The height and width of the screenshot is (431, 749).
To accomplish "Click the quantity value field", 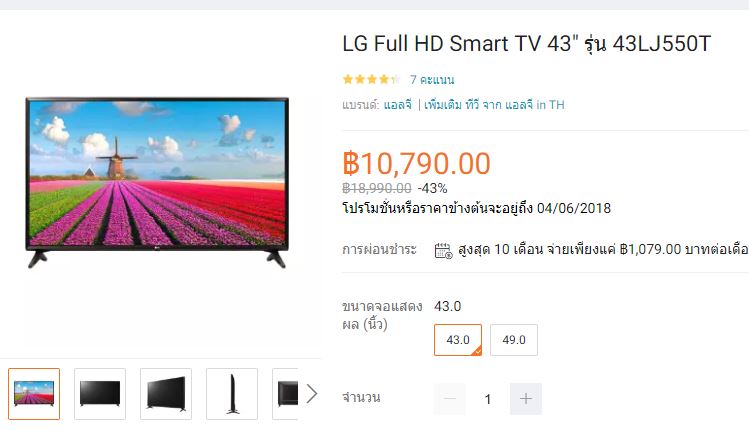I will pos(488,399).
